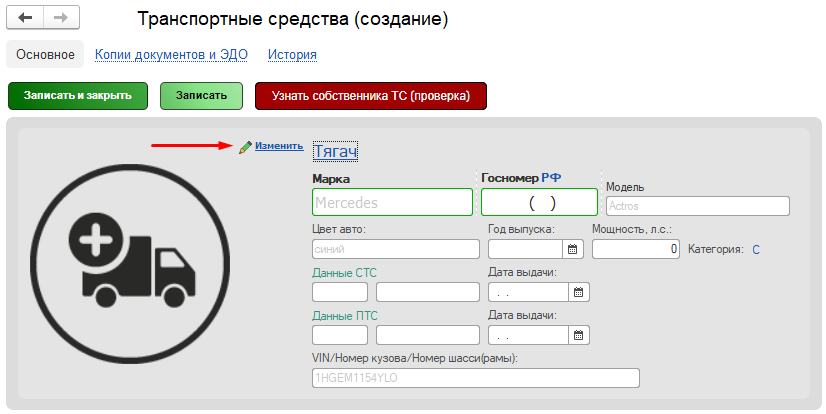The width and height of the screenshot is (826, 414).
Task: Click Узнать собственника ТС (проверка)
Action: click(x=371, y=96)
